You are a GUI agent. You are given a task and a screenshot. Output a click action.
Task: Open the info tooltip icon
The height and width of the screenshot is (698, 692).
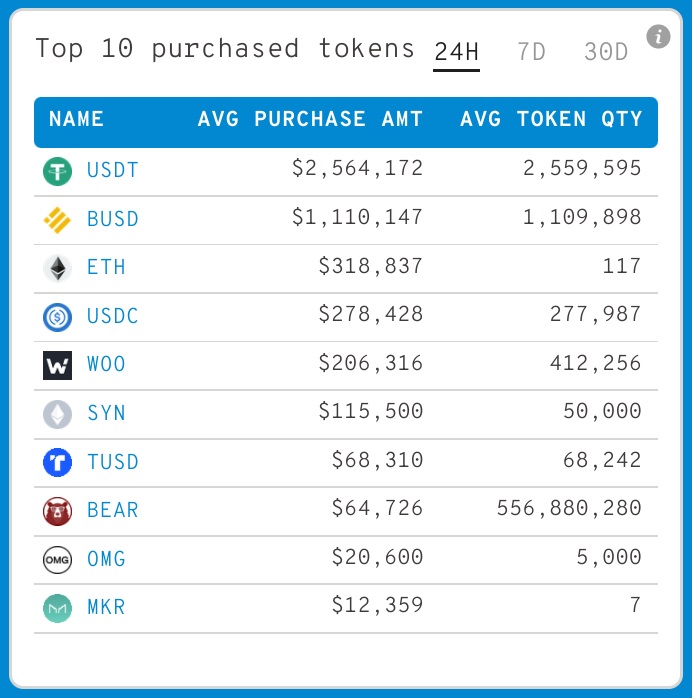pos(658,38)
